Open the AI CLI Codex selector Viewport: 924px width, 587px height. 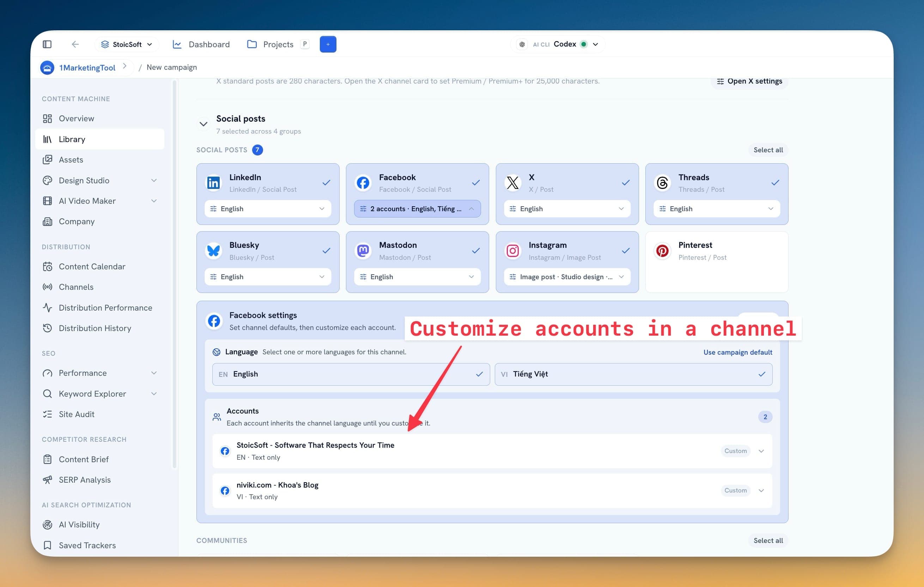pyautogui.click(x=558, y=44)
